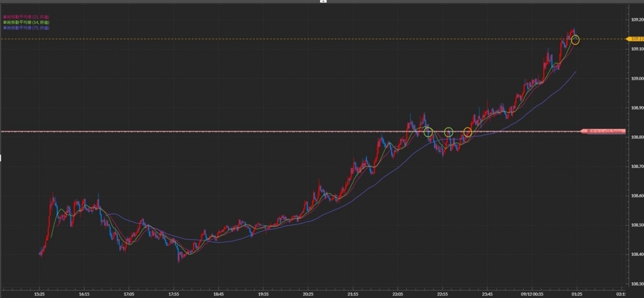Screen dimensions: 644x298
Task: Click the yellow current price tag 109.13
Action: coord(635,39)
